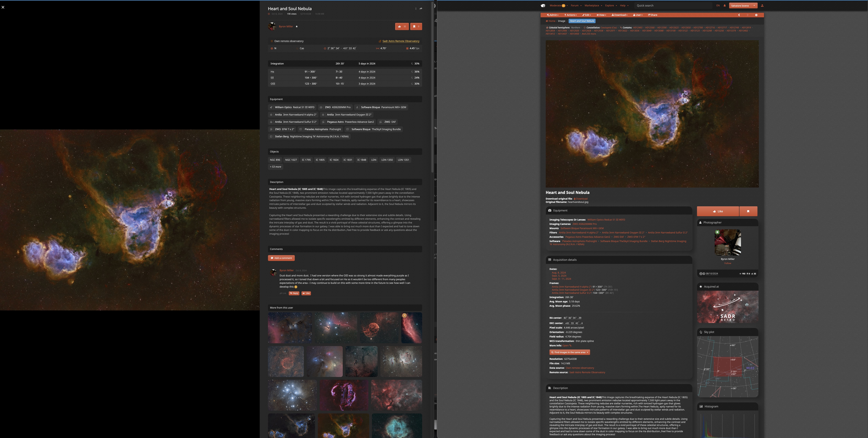Open Byron Miller's profile link in viewer panel

pyautogui.click(x=286, y=26)
